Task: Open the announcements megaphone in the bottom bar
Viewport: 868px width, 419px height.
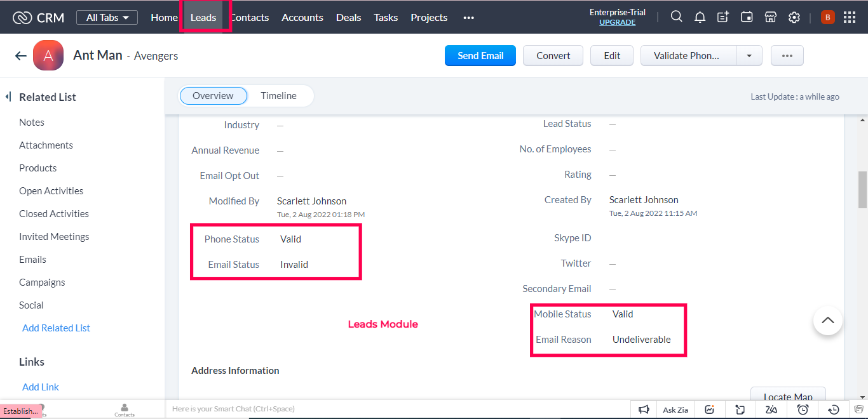Action: [x=644, y=409]
